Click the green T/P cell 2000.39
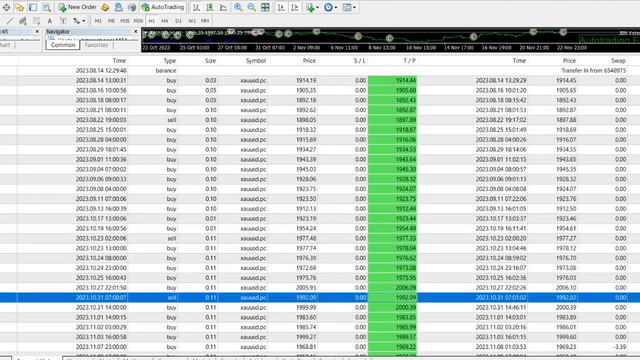This screenshot has width=640, height=360. point(392,307)
